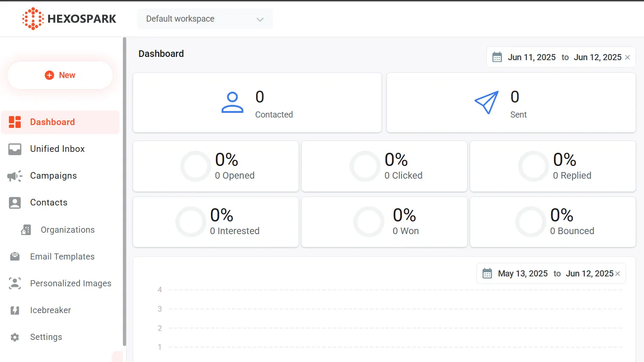644x362 pixels.
Task: Clear the Jun 11 to Jun 12 date range
Action: coord(628,57)
